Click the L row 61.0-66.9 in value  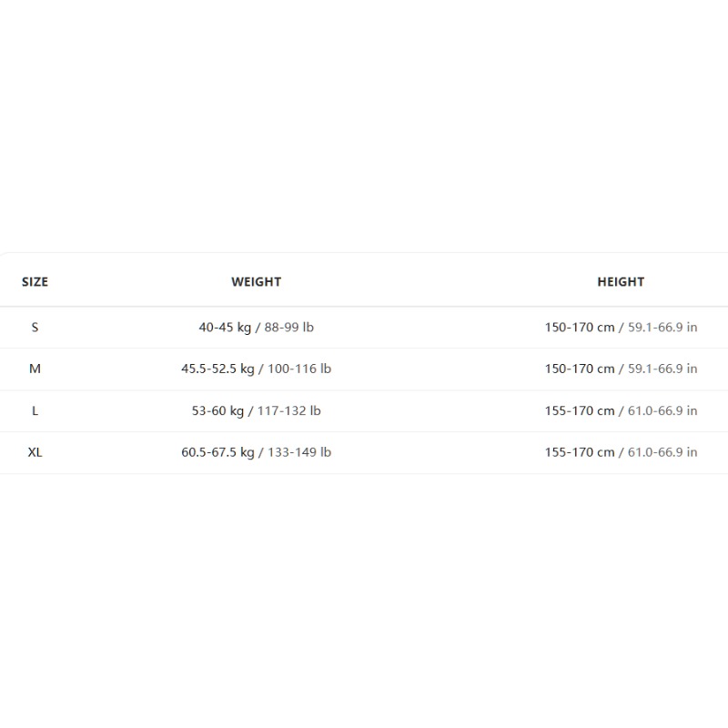(x=662, y=411)
